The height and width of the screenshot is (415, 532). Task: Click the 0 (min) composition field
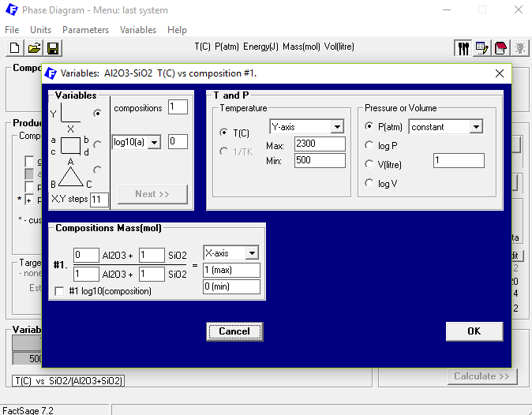click(x=231, y=287)
